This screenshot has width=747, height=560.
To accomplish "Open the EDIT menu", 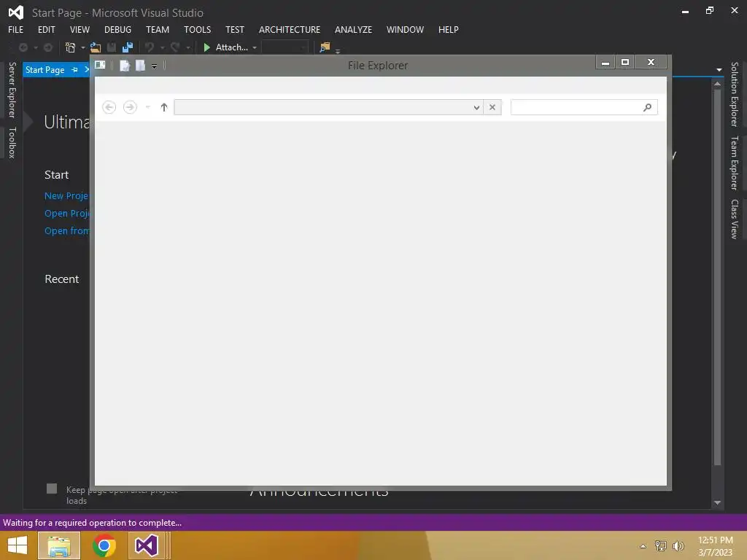I will [x=47, y=29].
